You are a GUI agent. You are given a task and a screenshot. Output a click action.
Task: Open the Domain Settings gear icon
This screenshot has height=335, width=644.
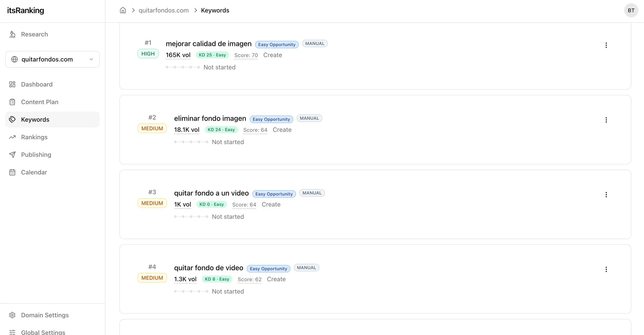(x=13, y=315)
